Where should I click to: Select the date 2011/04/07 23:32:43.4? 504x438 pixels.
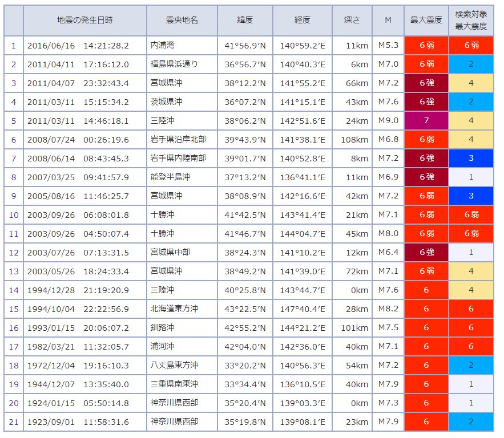click(78, 83)
